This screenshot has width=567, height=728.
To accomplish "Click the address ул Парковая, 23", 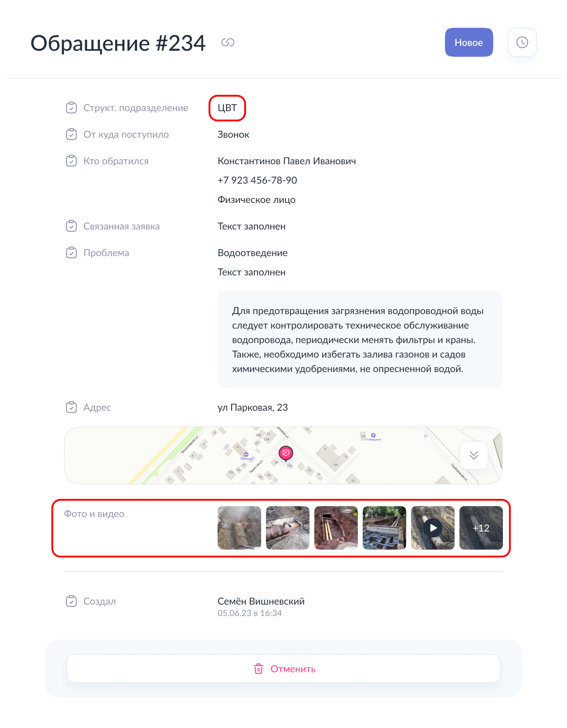I will 253,407.
